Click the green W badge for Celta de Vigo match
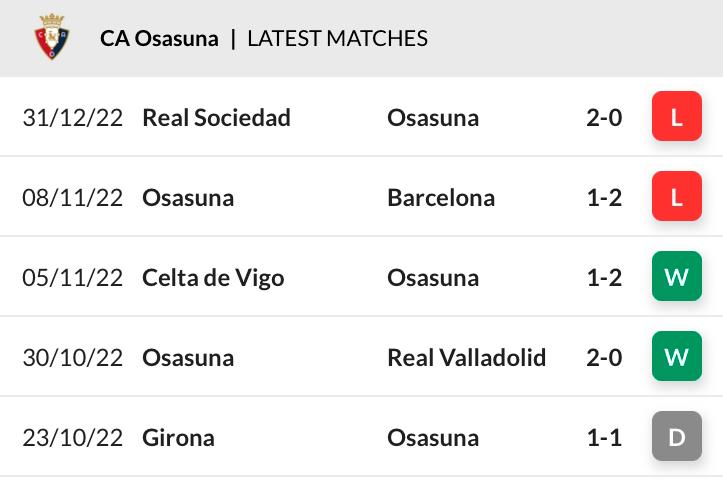Image resolution: width=723 pixels, height=481 pixels. [676, 276]
